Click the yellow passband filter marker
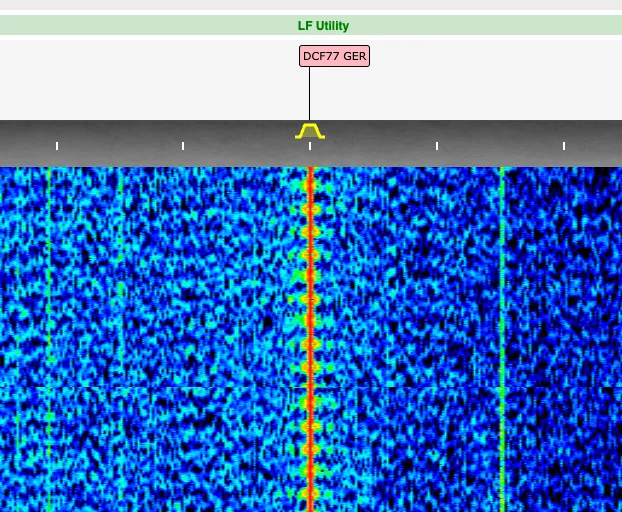Viewport: 622px width, 512px height. pyautogui.click(x=310, y=131)
